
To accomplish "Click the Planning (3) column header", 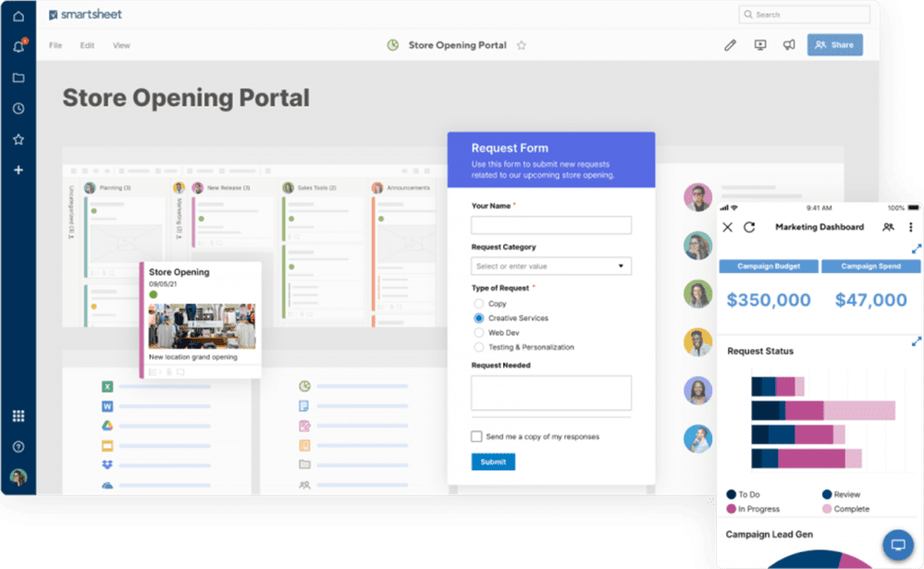I will click(x=115, y=188).
